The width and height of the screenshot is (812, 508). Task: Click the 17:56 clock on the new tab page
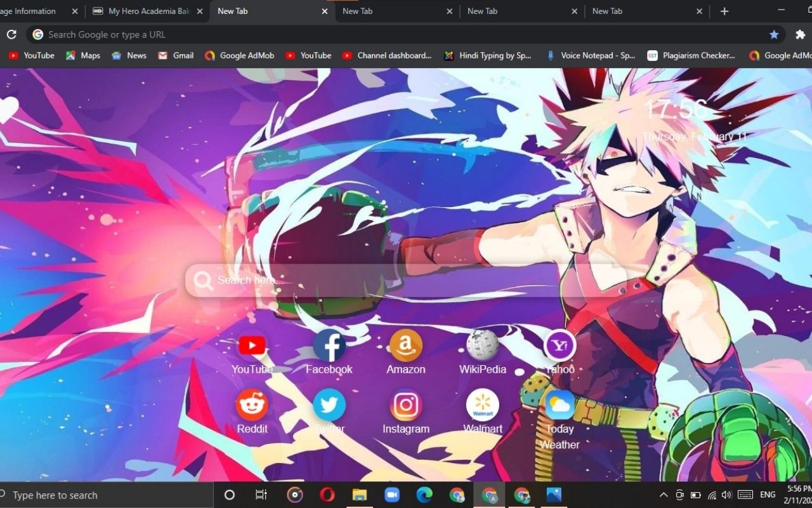click(x=674, y=109)
